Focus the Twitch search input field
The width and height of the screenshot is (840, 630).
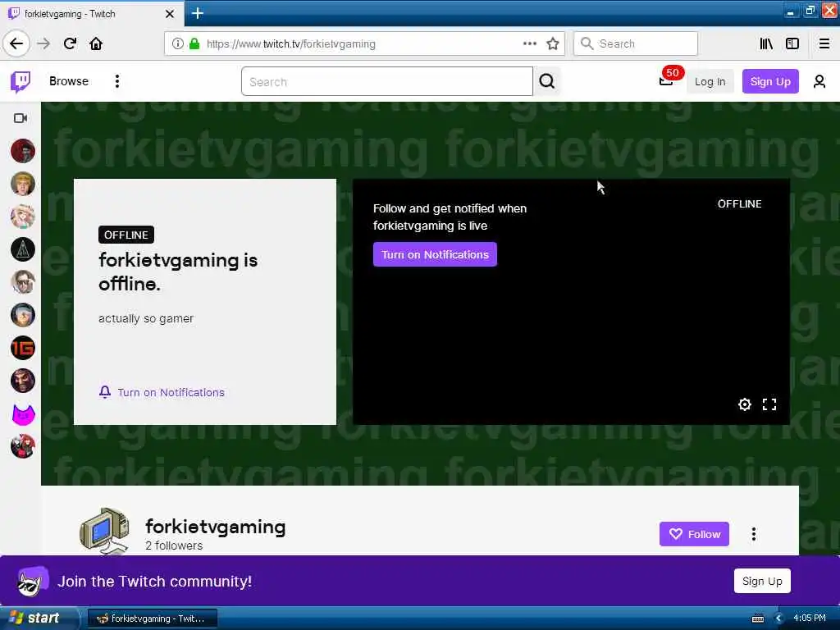point(387,81)
